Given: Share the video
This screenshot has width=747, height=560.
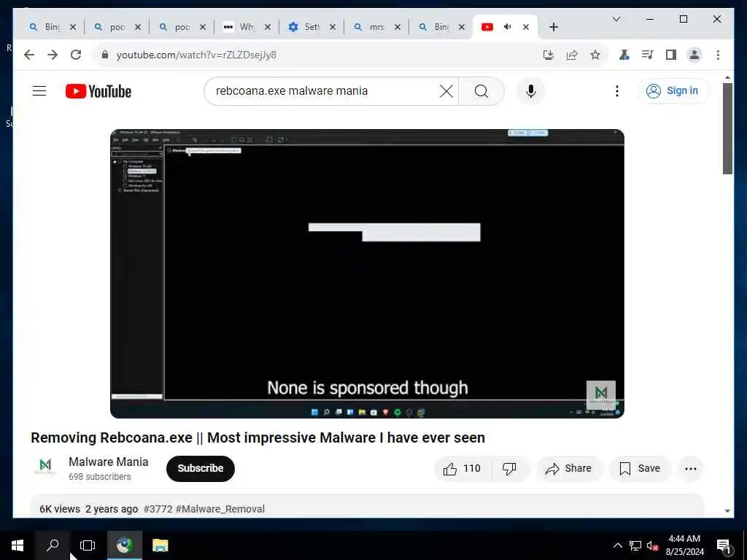Looking at the screenshot, I should coord(568,469).
